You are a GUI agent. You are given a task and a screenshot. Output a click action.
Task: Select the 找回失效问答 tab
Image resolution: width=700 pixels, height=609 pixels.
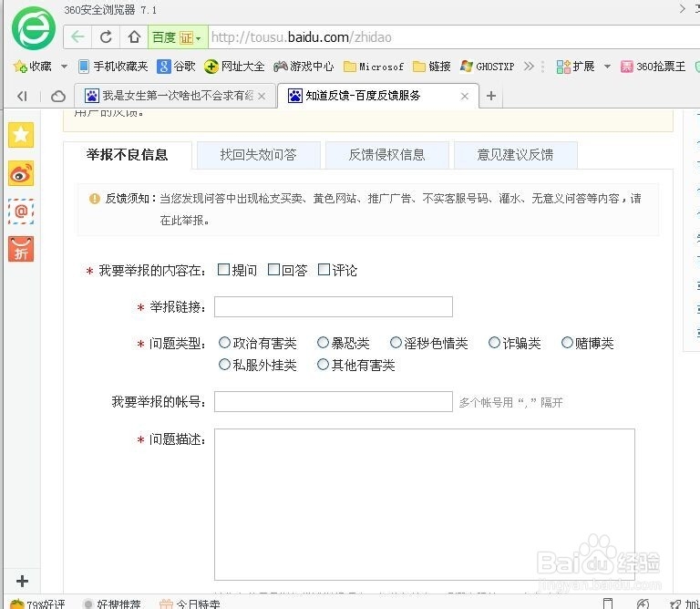[x=259, y=155]
